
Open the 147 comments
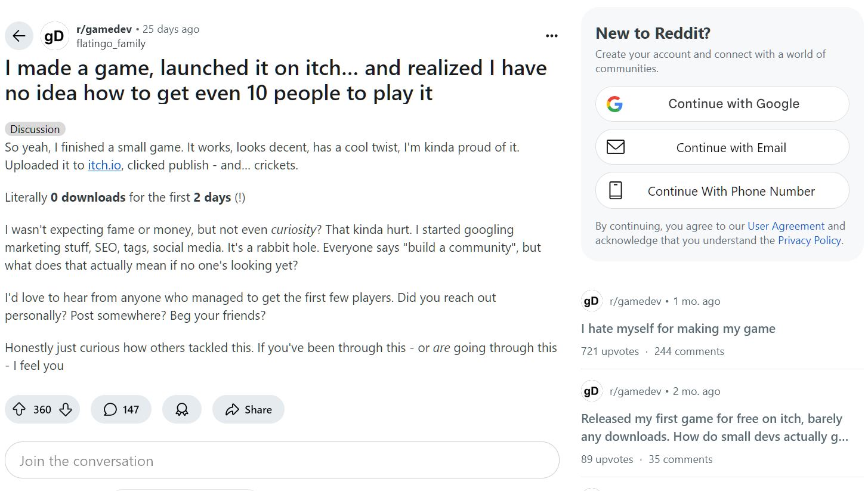pos(121,409)
